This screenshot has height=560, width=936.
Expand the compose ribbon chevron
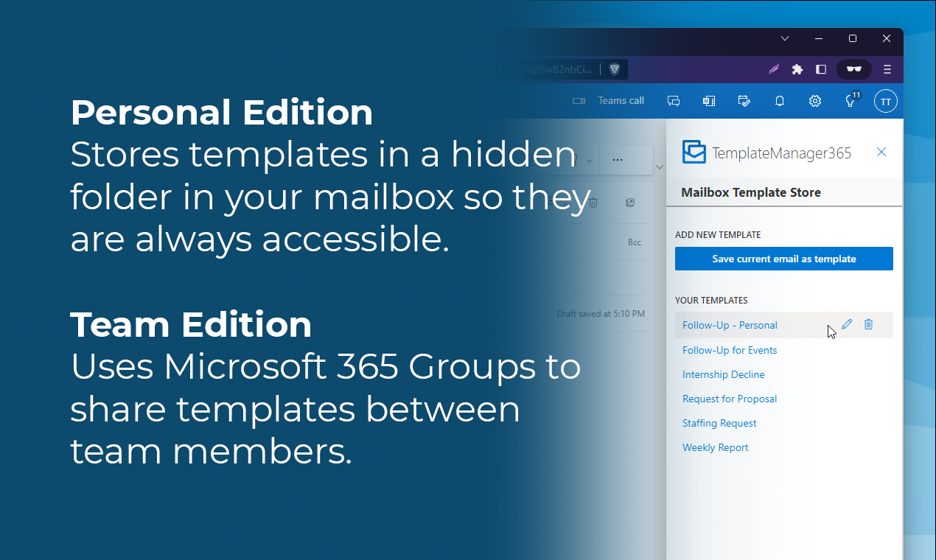(660, 167)
